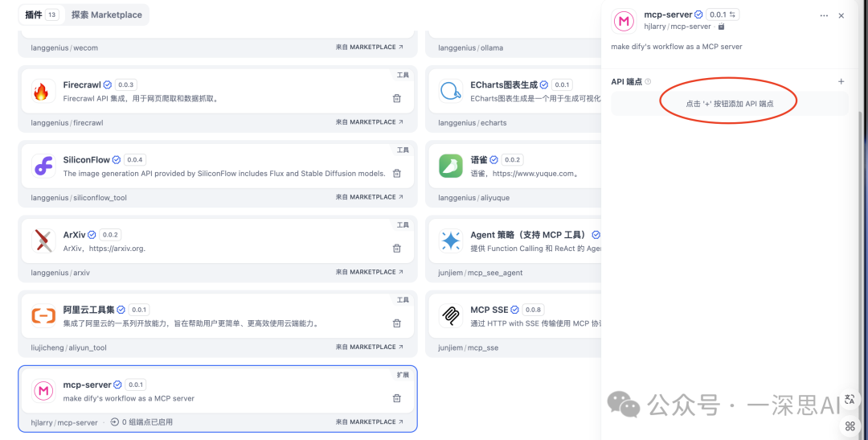Delete the 阿里云工具集 plugin via trash icon
The image size is (868, 440).
(396, 323)
